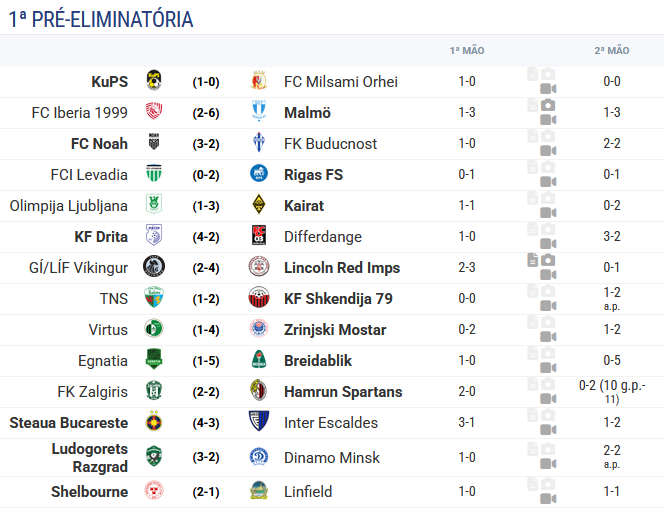Open camera icon for Víkingur–Lincoln tie
664x513 pixels.
[548, 260]
